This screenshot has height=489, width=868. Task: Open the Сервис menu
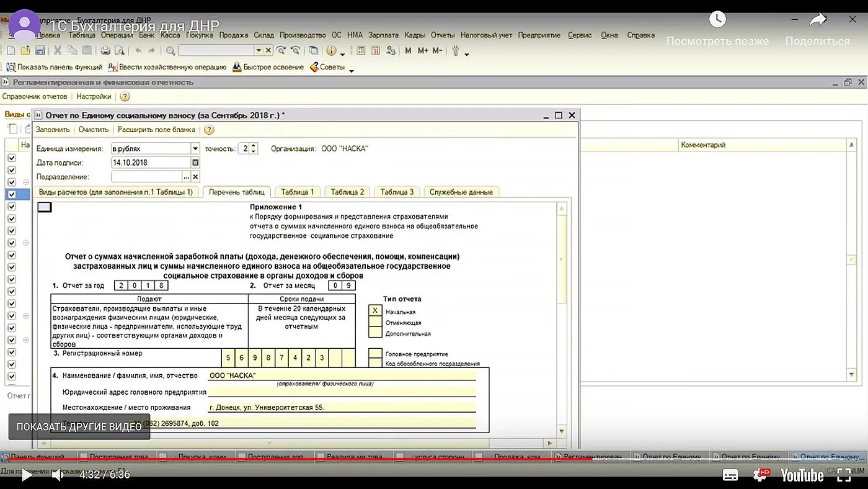580,35
